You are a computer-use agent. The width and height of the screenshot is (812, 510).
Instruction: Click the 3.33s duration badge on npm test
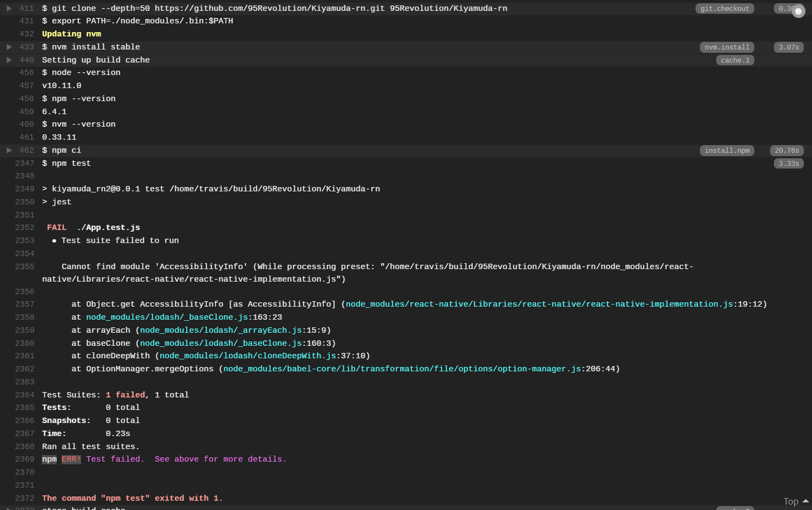tap(789, 164)
